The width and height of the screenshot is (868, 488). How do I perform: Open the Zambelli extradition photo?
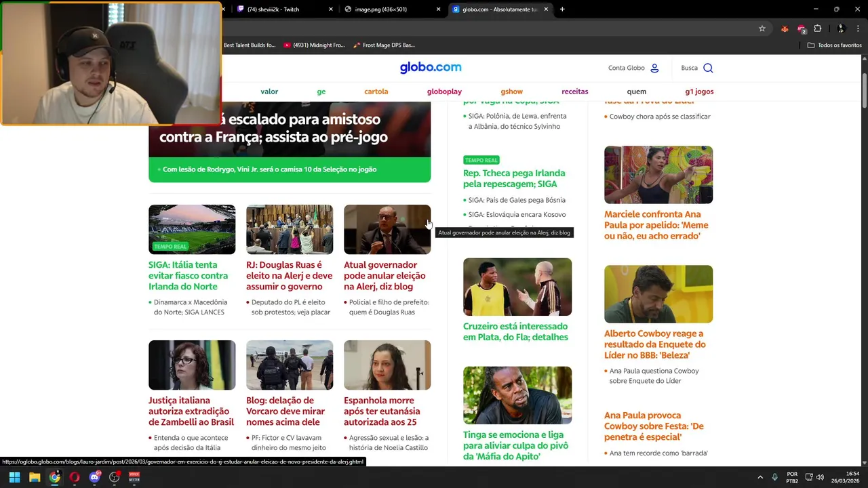(192, 365)
